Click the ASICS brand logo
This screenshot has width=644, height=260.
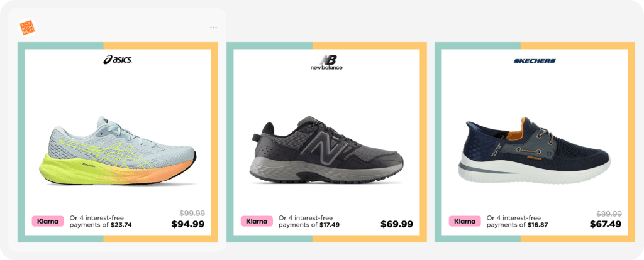[x=118, y=60]
